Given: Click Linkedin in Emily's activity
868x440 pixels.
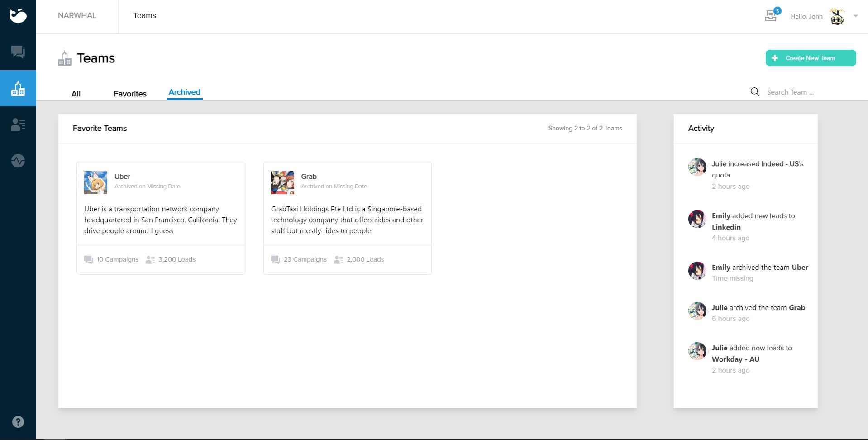Looking at the screenshot, I should click(x=726, y=227).
